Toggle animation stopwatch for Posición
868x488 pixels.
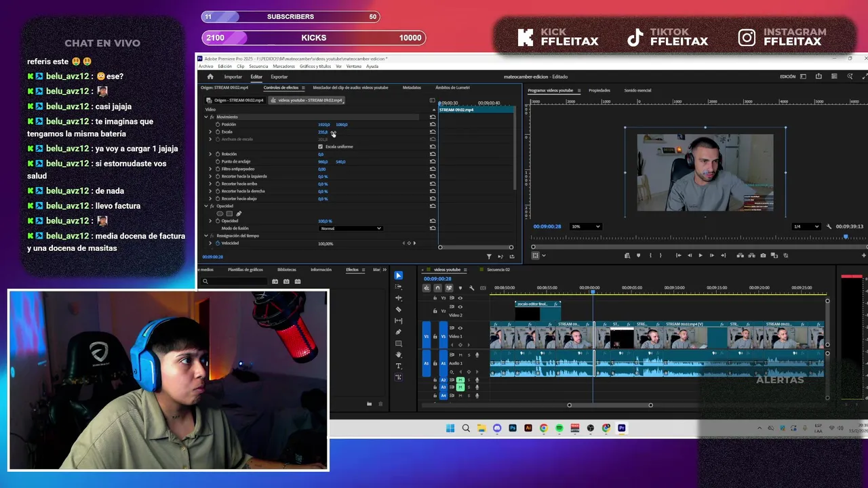pos(218,125)
